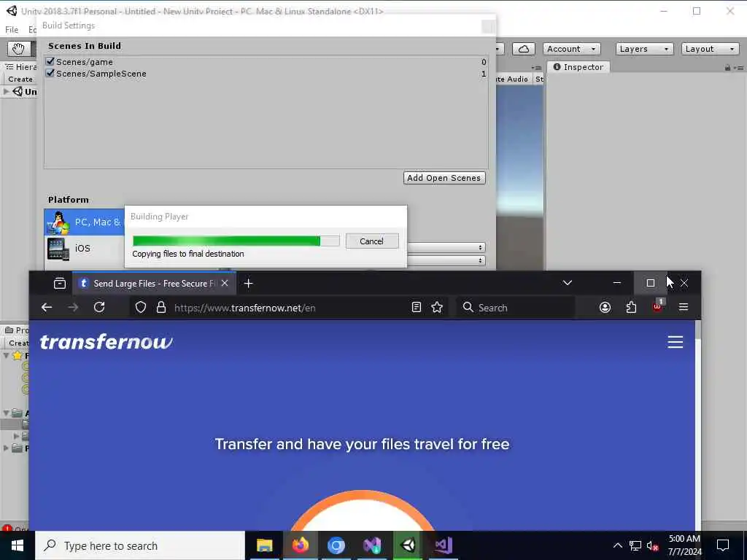Open the Inspector panel options menu
Screen dimensions: 747x560
pyautogui.click(x=738, y=68)
